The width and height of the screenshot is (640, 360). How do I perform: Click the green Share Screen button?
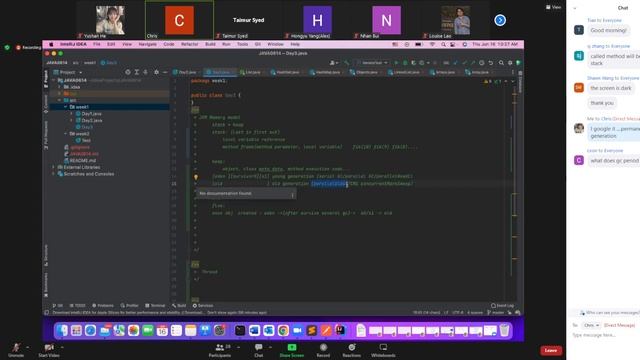point(291,350)
